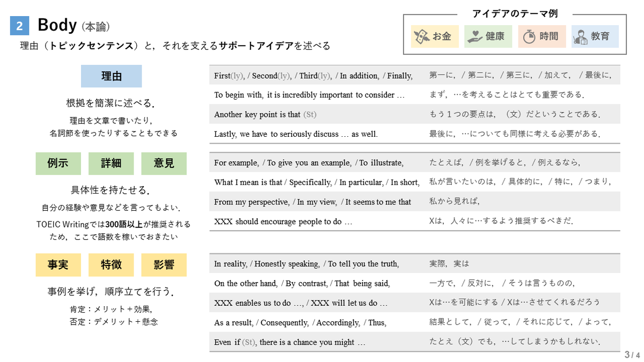This screenshot has height=362, width=644.
Task: Select the green 意見 label box
Action: 164,164
